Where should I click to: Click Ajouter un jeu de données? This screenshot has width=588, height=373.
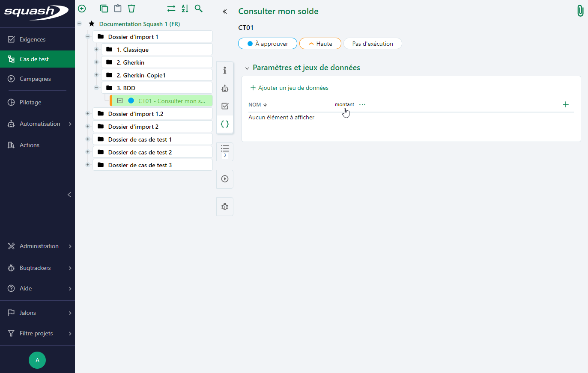(290, 88)
